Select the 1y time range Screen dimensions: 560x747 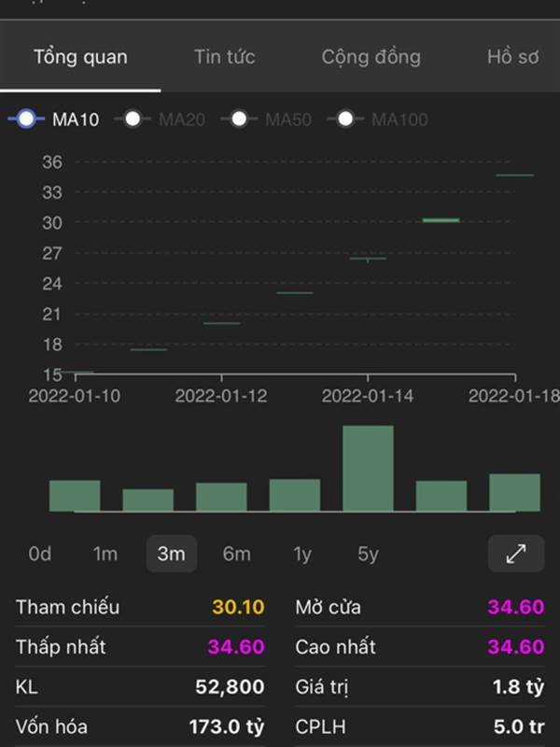click(x=301, y=554)
